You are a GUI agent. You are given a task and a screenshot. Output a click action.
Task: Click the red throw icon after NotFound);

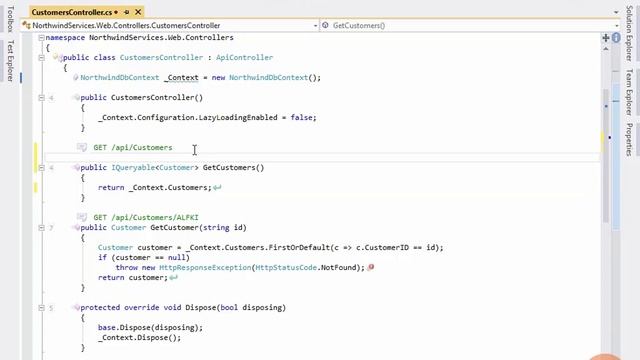371,267
